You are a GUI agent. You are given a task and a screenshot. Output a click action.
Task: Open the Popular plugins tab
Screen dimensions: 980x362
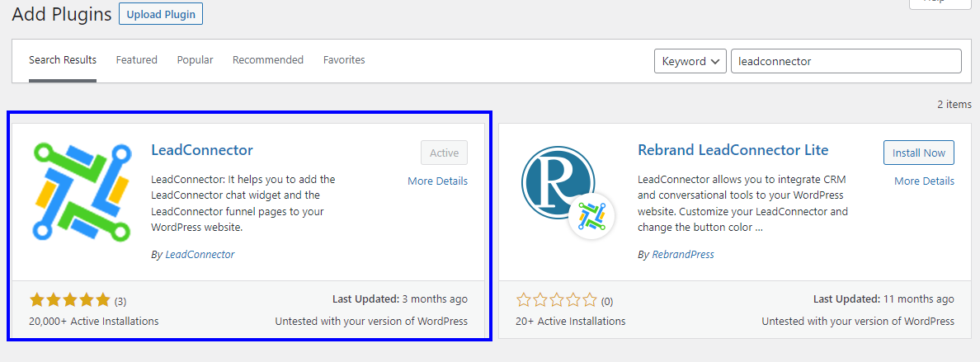195,60
